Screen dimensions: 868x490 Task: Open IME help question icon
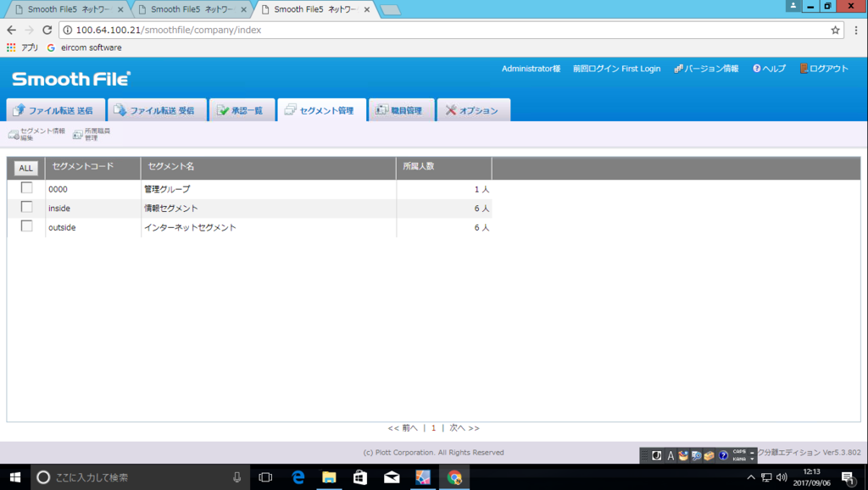pos(723,456)
